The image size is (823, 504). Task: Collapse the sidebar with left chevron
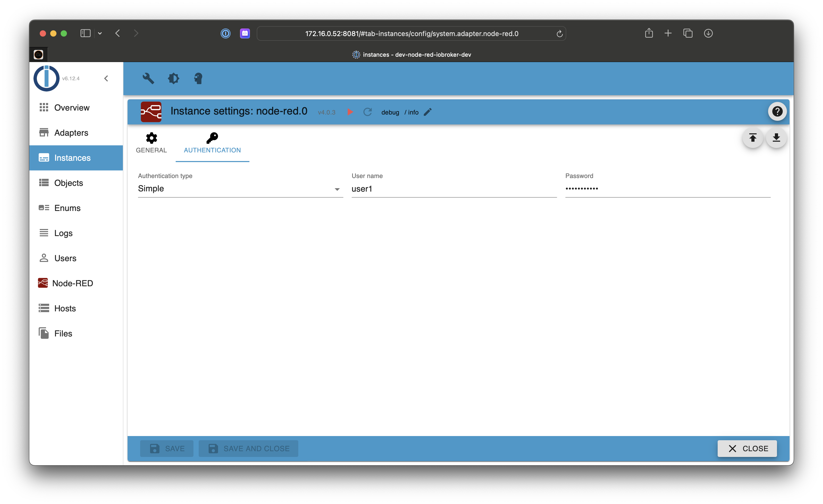pyautogui.click(x=106, y=78)
